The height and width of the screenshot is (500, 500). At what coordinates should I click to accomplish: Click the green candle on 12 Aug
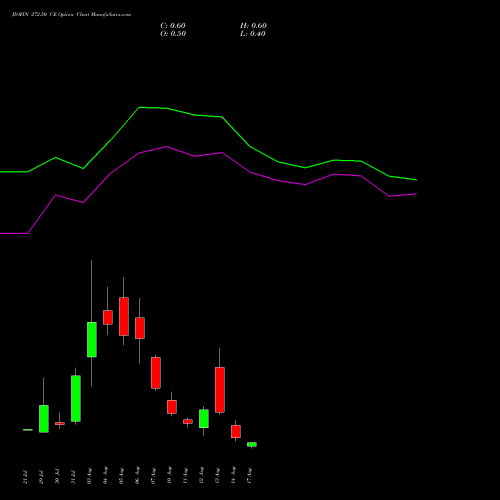[x=204, y=418]
